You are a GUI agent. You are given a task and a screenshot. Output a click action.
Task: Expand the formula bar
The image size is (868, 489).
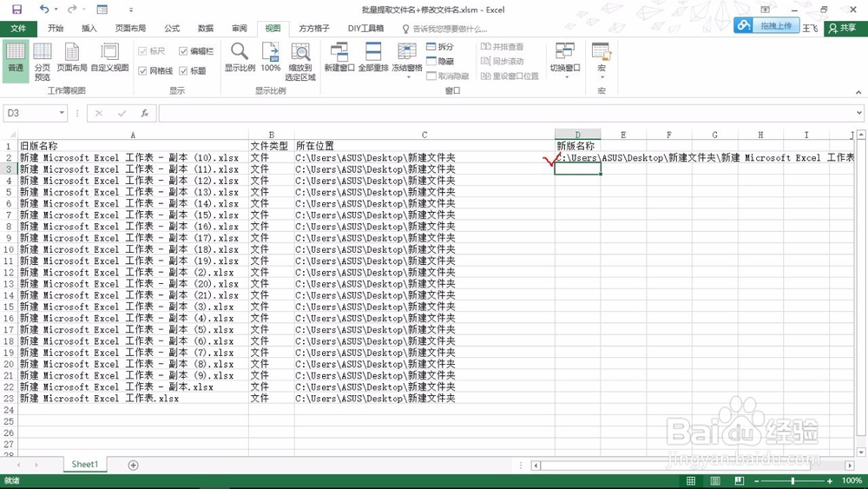click(858, 113)
